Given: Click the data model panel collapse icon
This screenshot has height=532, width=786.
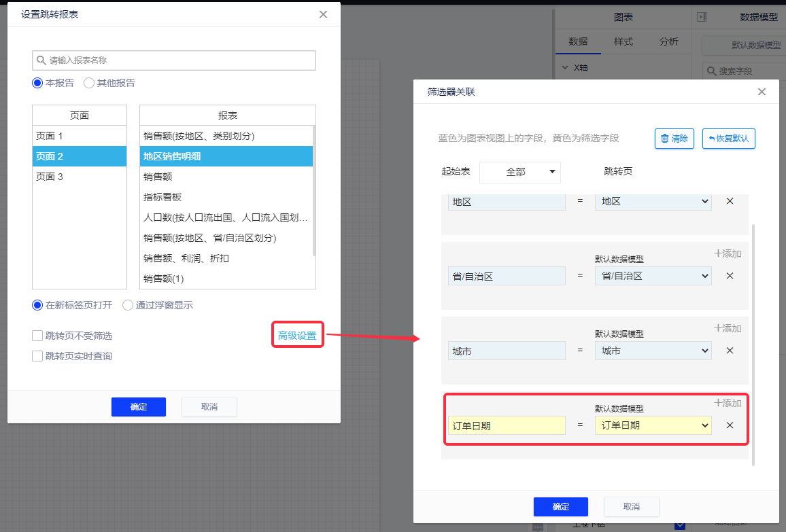Looking at the screenshot, I should [702, 17].
